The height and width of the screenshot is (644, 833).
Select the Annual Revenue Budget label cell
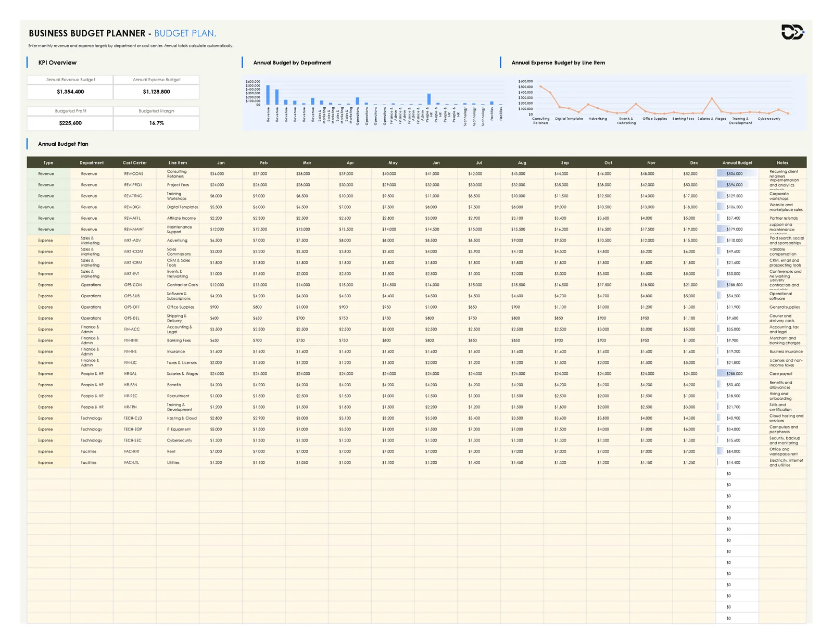70,80
